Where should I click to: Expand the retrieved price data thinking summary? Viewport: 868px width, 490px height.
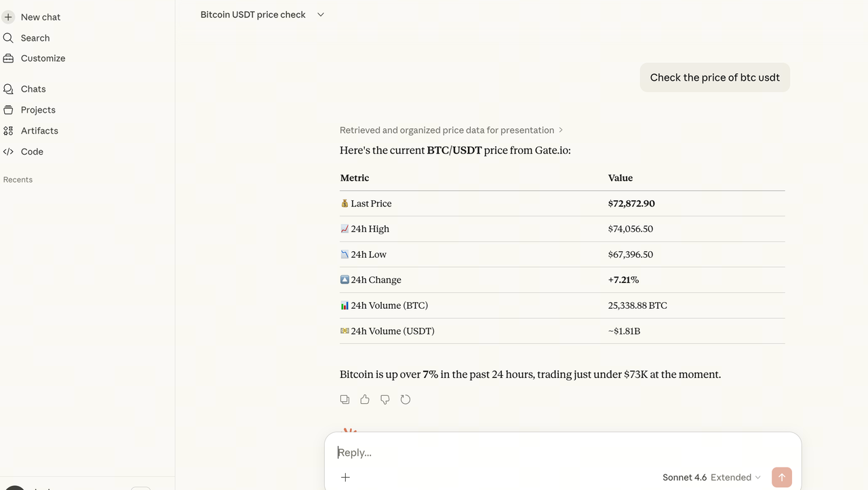(451, 130)
